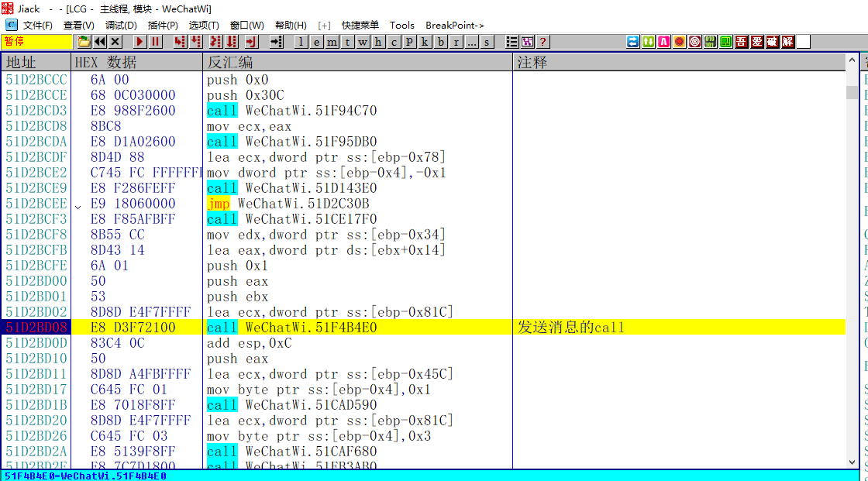The image size is (868, 481).
Task: Click the blank white toolbar box
Action: (803, 42)
